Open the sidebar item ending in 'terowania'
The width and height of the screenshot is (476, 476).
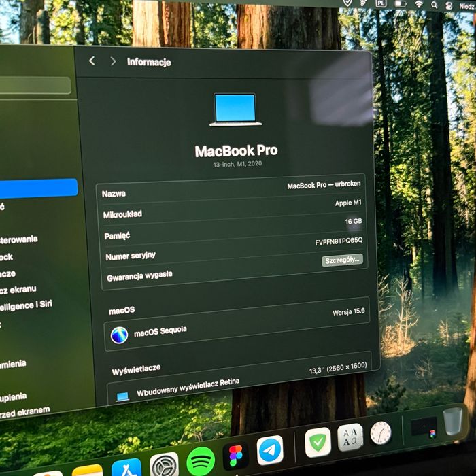coord(19,240)
